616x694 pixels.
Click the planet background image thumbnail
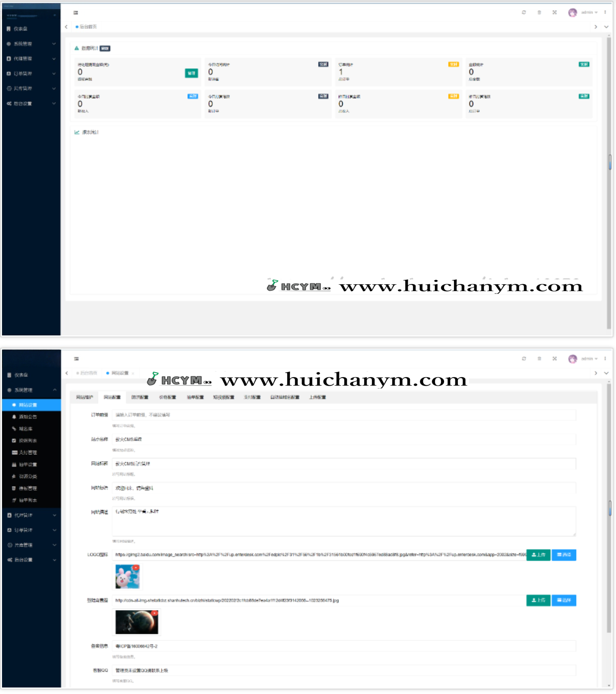(x=136, y=622)
